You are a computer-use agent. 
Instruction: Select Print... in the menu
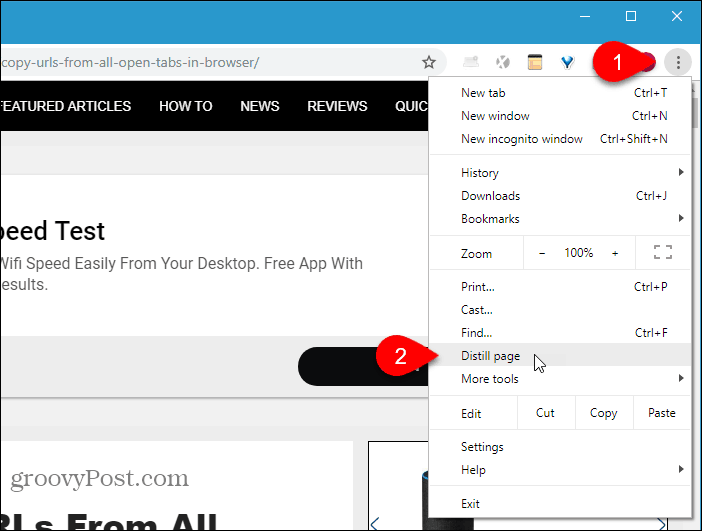click(x=560, y=287)
